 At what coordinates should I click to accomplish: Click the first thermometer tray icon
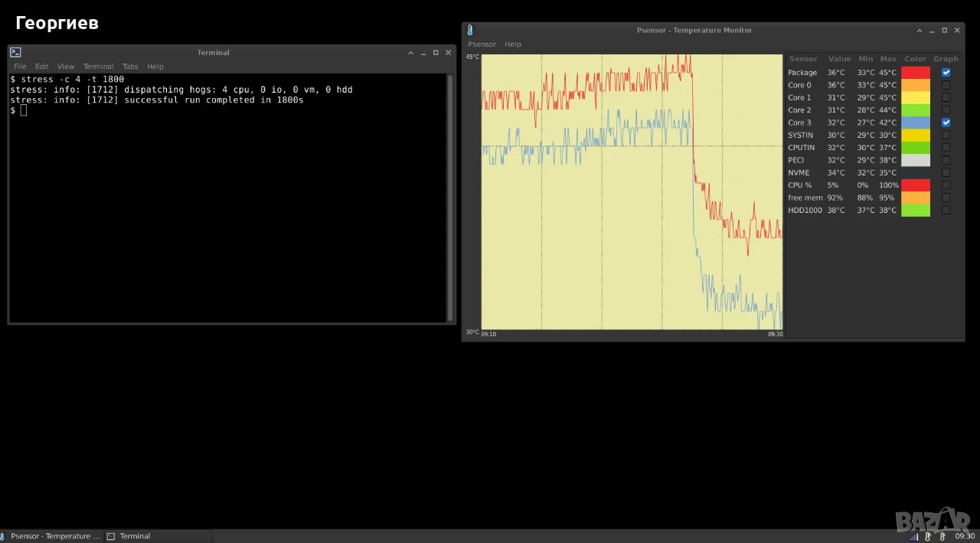(928, 536)
